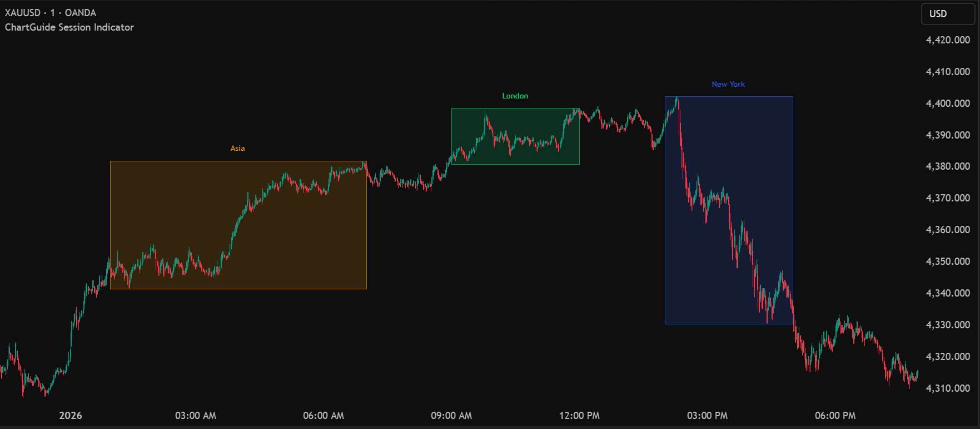
Task: Select the ChartGuide Session Indicator legend
Action: pos(69,27)
